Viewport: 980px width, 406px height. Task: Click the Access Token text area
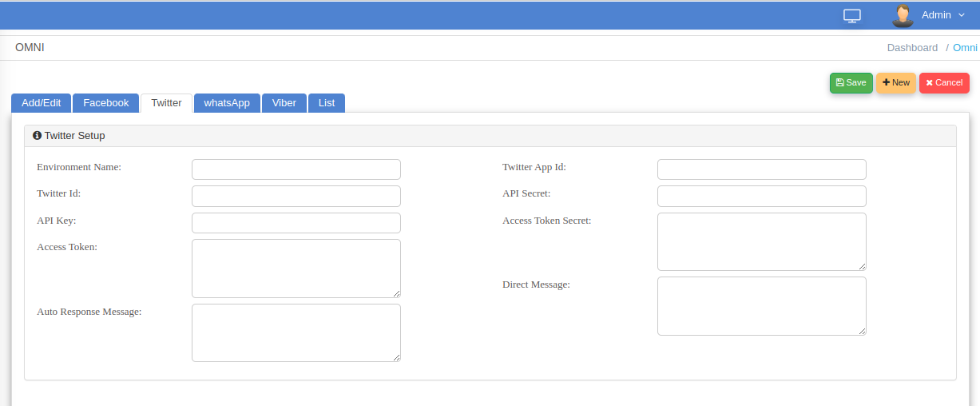pos(296,268)
